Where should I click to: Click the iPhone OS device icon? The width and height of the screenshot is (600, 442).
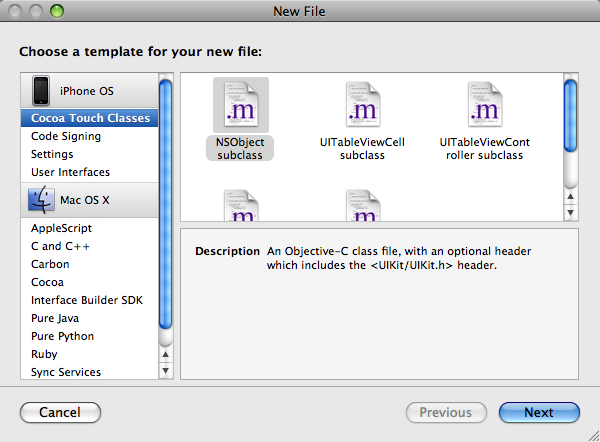[41, 91]
